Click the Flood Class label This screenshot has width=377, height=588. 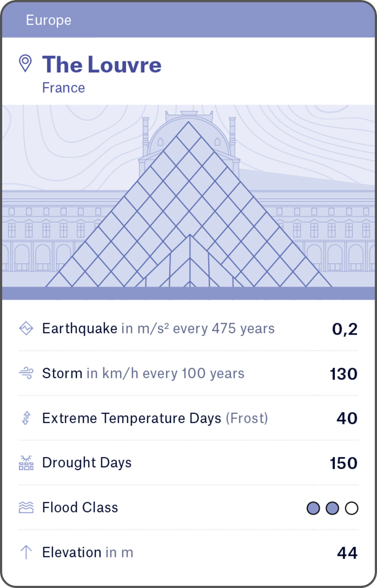[x=80, y=507]
